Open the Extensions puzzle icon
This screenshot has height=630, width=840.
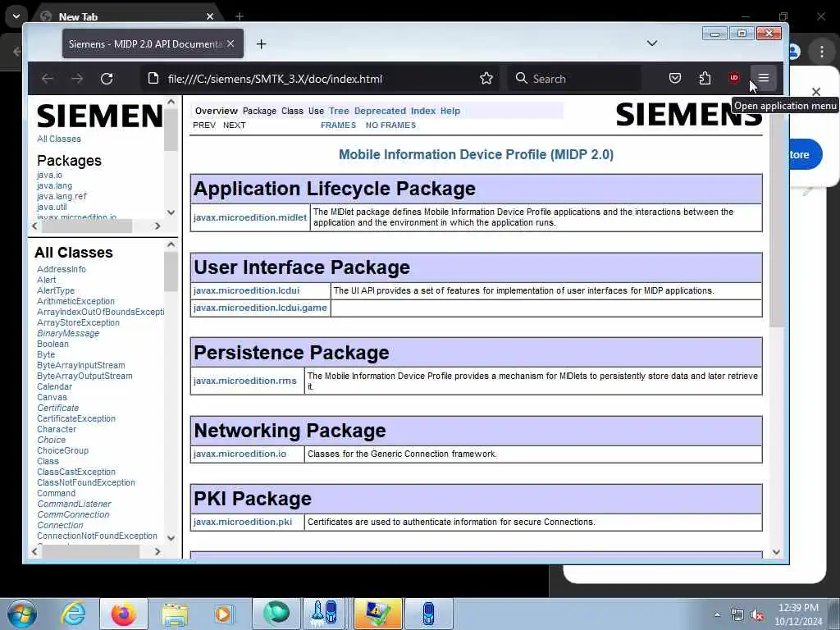(x=705, y=78)
